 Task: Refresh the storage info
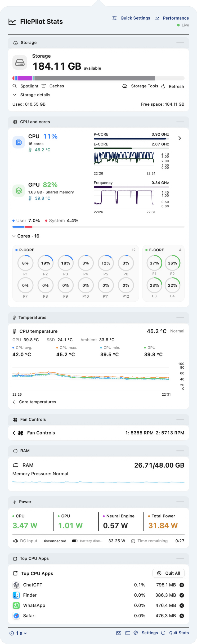(x=173, y=86)
